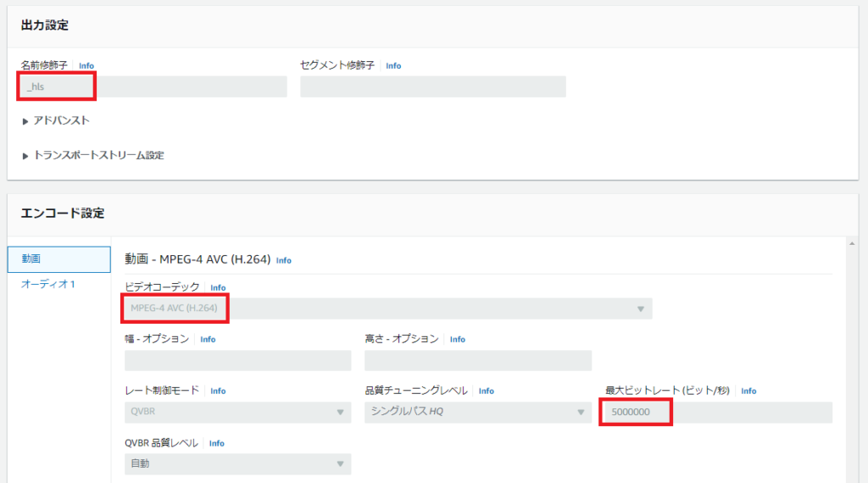Screen dimensions: 868x483
Task: Click Info link next to QVBR 品質レベル
Action: tap(217, 443)
